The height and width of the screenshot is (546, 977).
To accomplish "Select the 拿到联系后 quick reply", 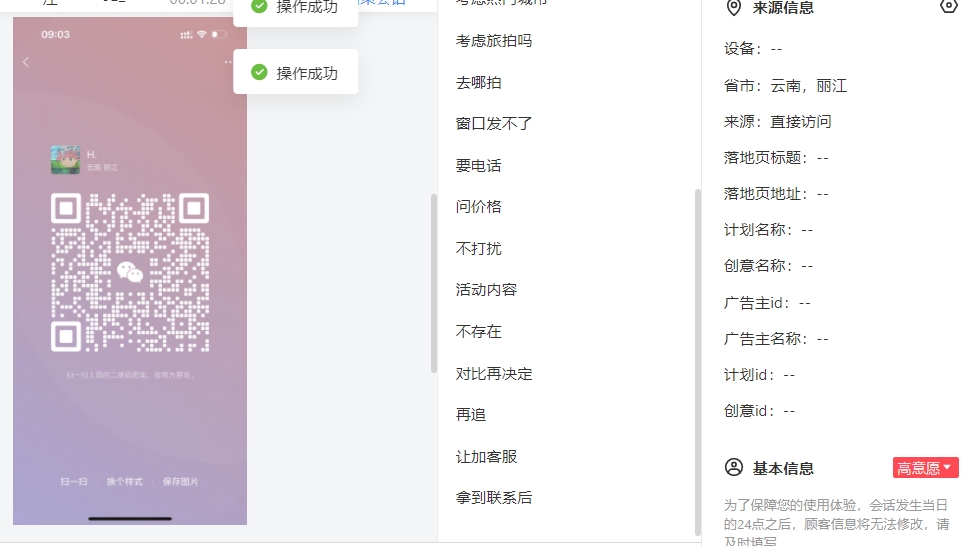I will 493,498.
